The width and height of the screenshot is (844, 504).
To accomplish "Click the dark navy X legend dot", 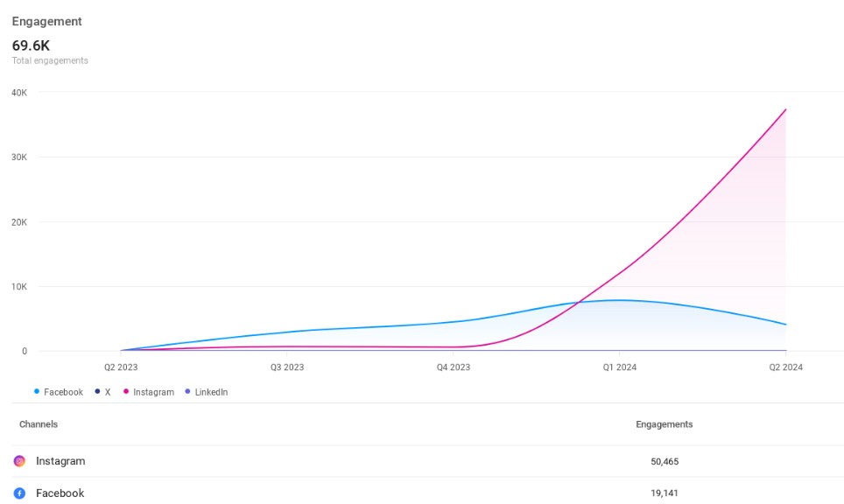I will (97, 392).
